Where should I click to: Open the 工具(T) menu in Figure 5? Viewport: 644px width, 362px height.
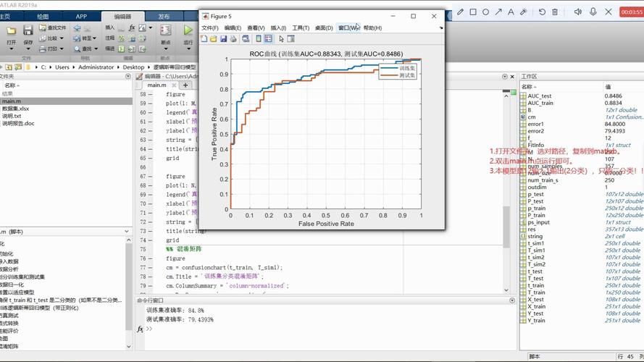[x=301, y=28]
